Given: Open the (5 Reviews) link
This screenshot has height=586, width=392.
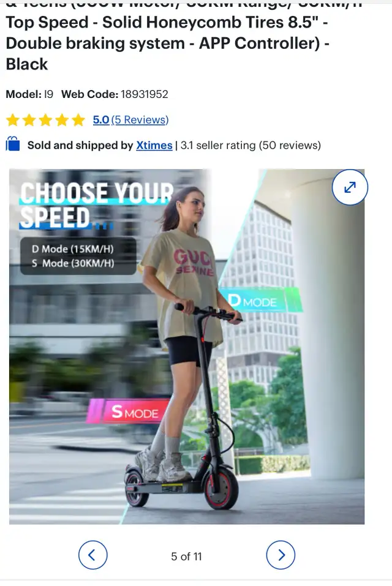Looking at the screenshot, I should click(x=140, y=120).
